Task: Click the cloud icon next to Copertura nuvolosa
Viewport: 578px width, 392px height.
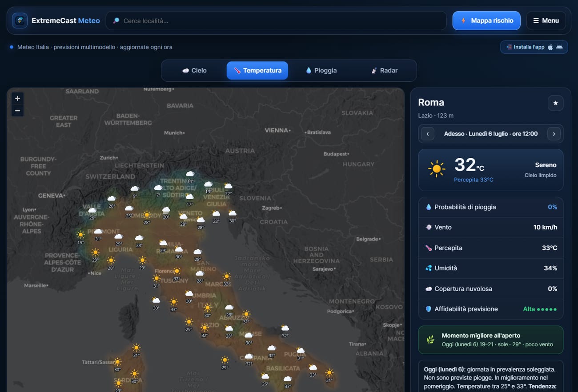Action: (x=429, y=288)
